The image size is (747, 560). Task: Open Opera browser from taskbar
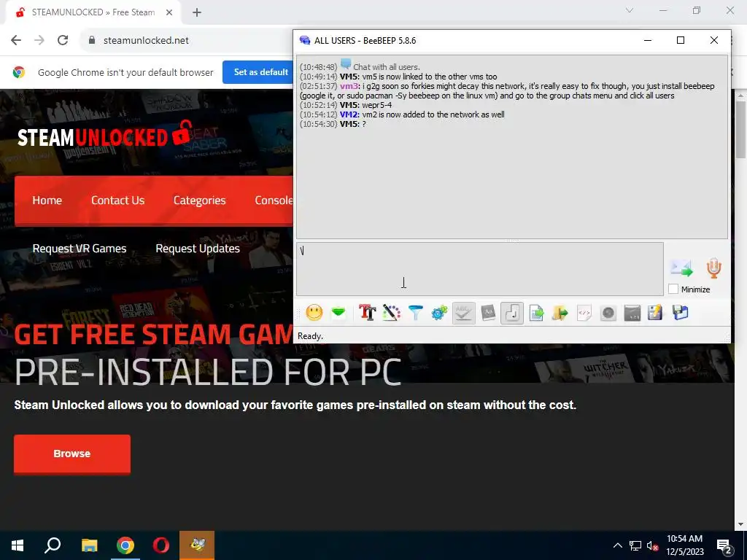(161, 545)
